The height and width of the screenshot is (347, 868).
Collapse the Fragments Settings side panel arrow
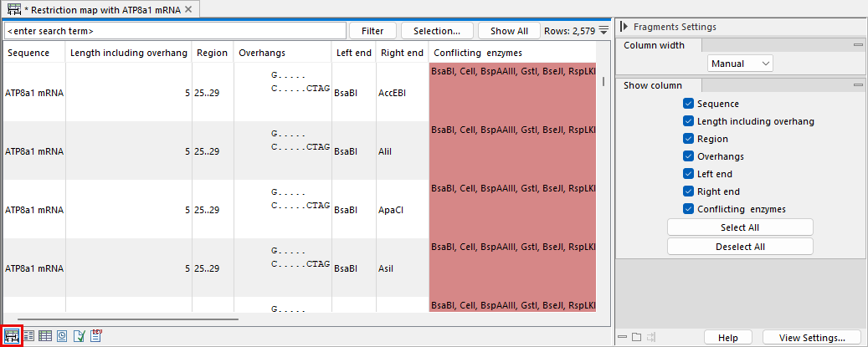pos(624,27)
